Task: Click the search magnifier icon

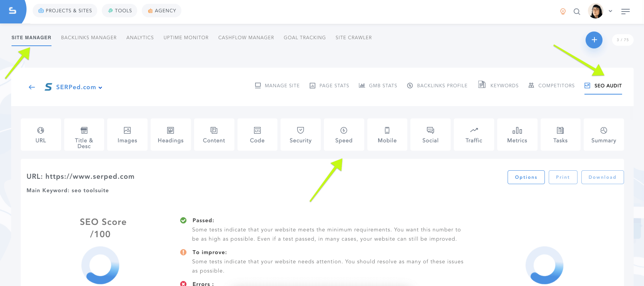Action: pyautogui.click(x=577, y=12)
